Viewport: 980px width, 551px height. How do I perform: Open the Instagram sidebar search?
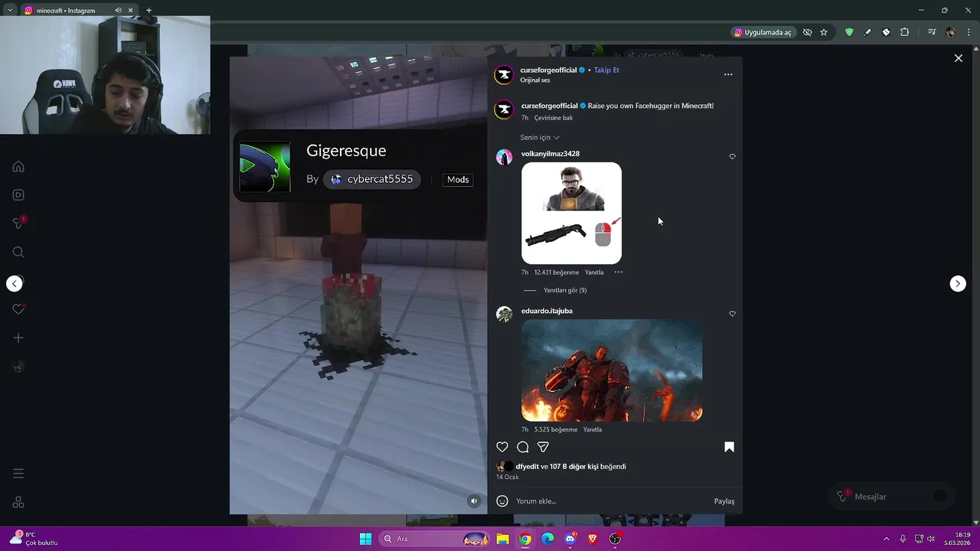click(x=18, y=252)
